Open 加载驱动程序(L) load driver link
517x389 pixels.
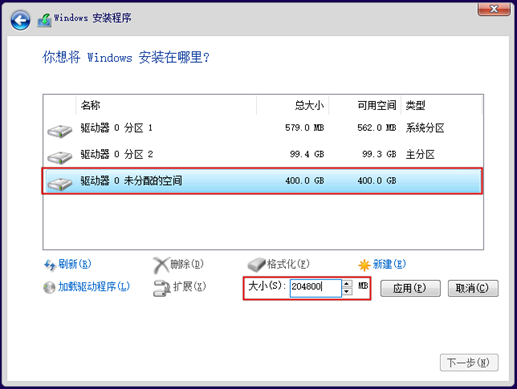(94, 286)
